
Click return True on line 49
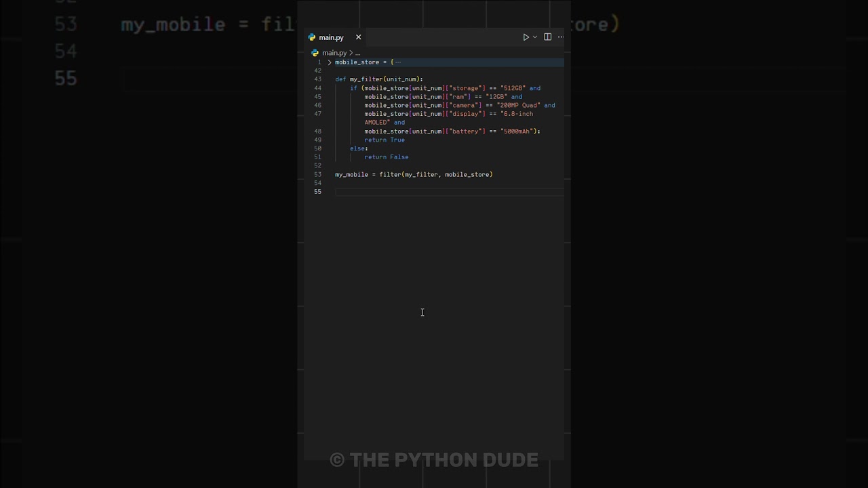pos(384,140)
